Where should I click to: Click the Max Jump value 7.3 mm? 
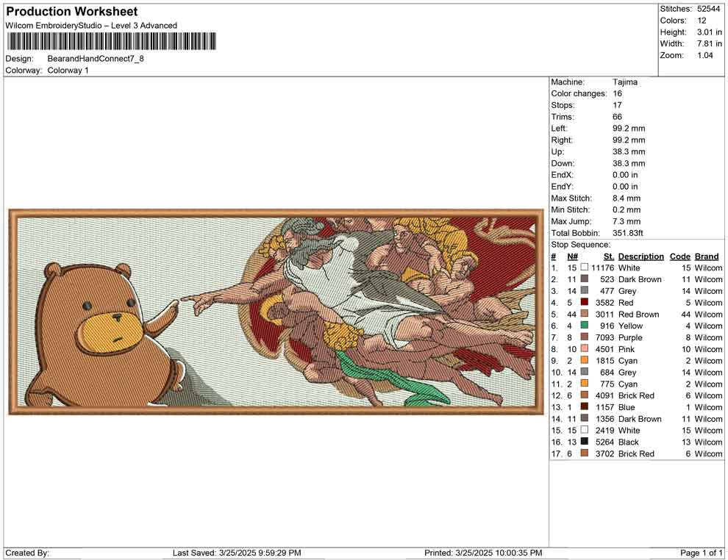pyautogui.click(x=627, y=221)
